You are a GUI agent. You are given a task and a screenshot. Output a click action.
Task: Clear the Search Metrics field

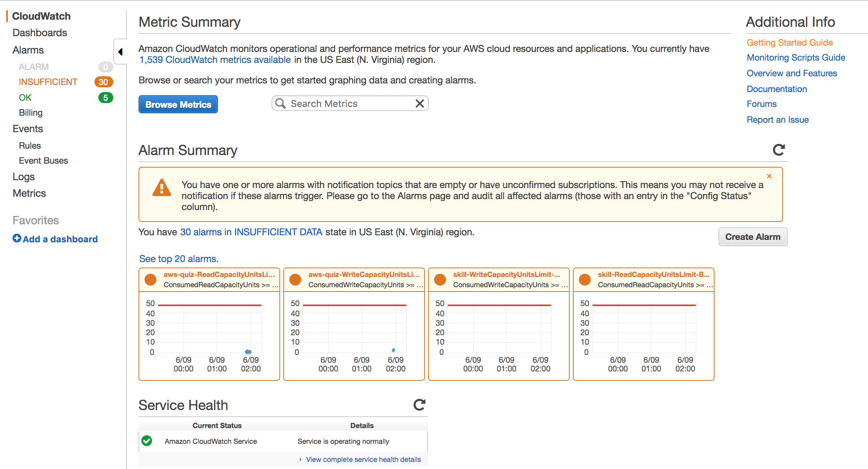419,103
